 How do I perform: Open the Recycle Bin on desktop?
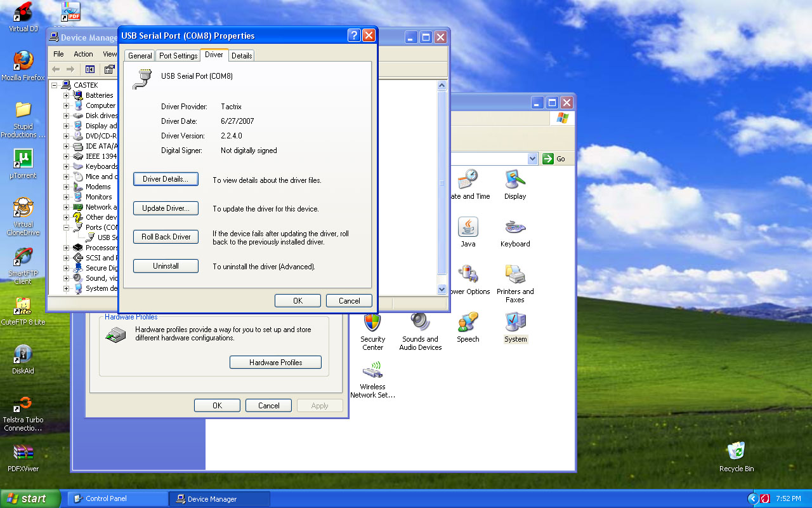pos(736,452)
